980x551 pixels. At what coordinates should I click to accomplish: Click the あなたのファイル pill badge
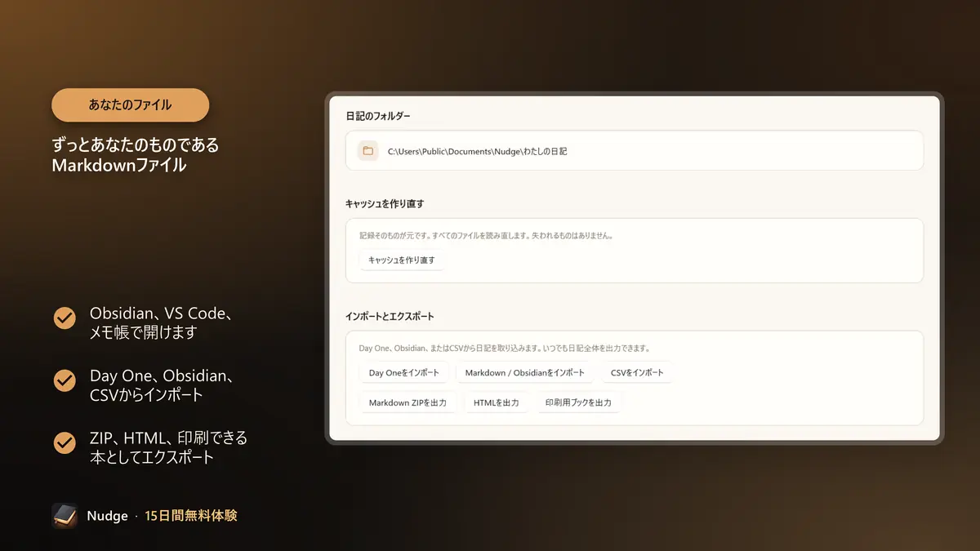pyautogui.click(x=131, y=105)
